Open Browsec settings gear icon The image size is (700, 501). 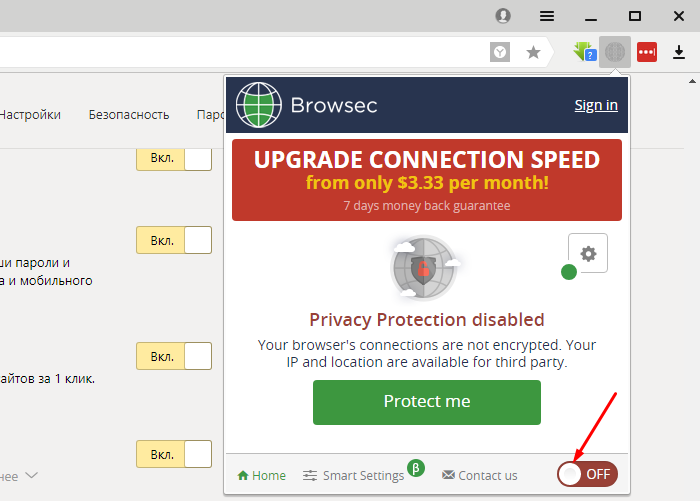tap(588, 253)
